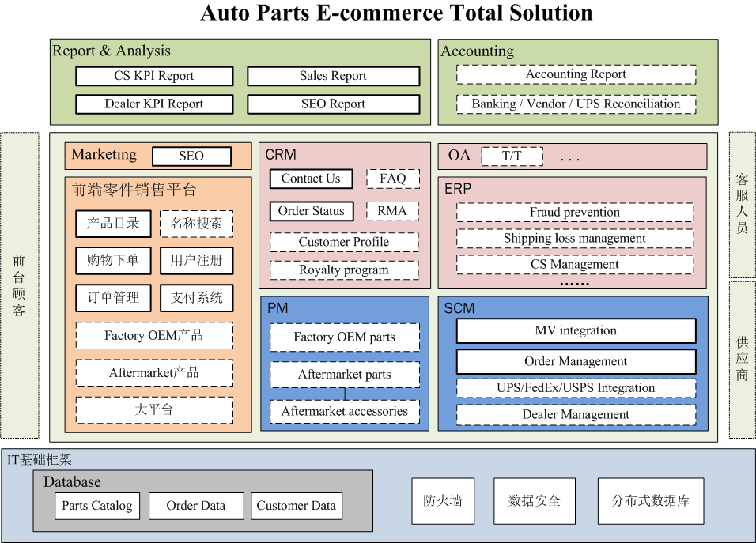
Task: Click the FAQ dashed box
Action: 392,179
